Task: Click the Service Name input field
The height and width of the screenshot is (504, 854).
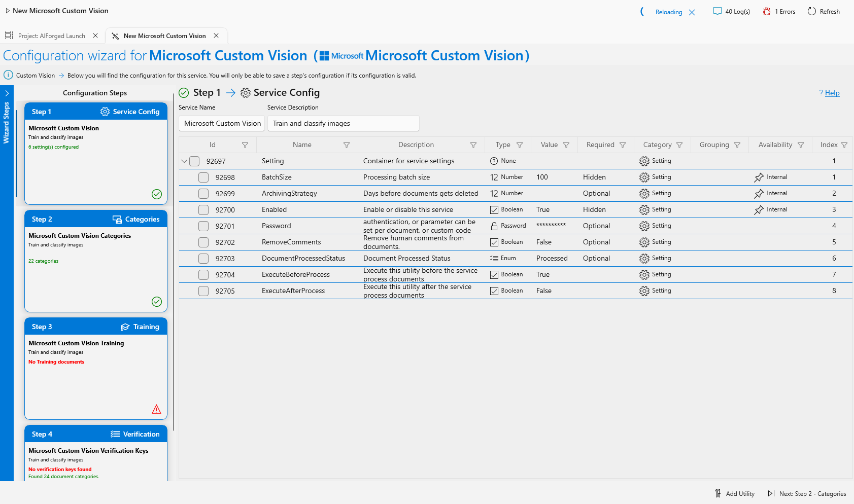Action: click(x=222, y=123)
